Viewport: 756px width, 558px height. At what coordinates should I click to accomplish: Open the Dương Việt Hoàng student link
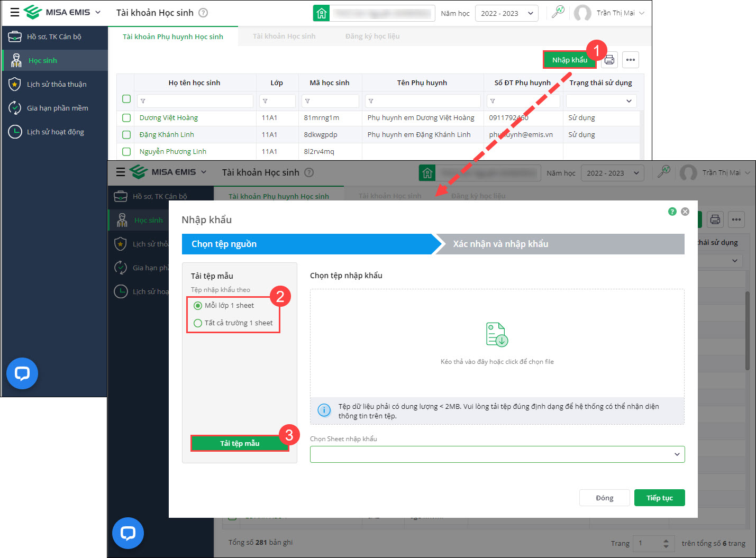coord(169,118)
